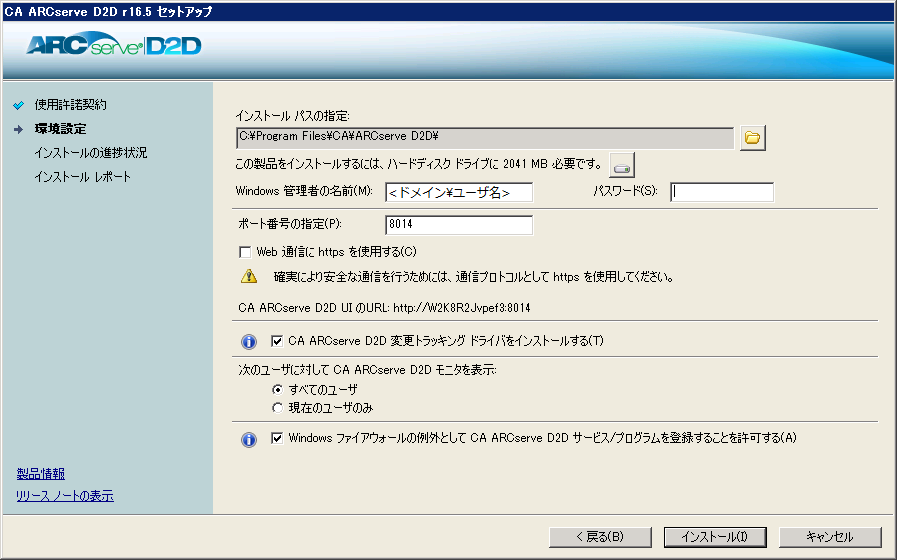Focus the パスワード input field
The image size is (897, 560).
click(722, 192)
